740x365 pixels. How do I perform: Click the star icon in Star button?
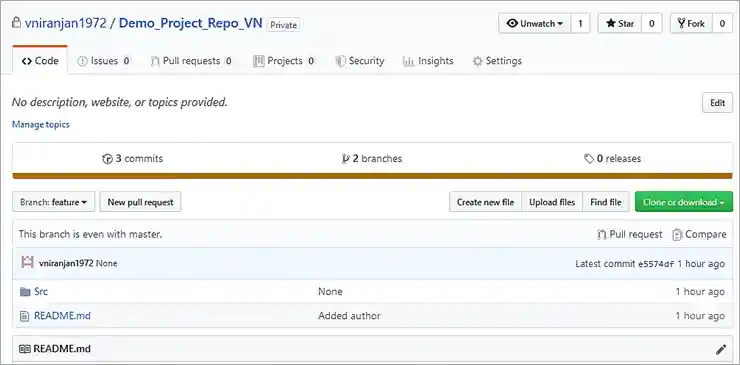[611, 24]
